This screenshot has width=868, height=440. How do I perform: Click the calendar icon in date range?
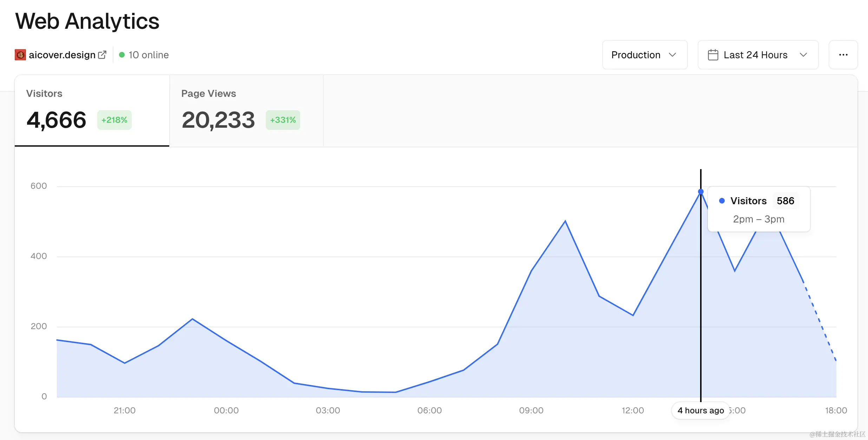tap(713, 55)
